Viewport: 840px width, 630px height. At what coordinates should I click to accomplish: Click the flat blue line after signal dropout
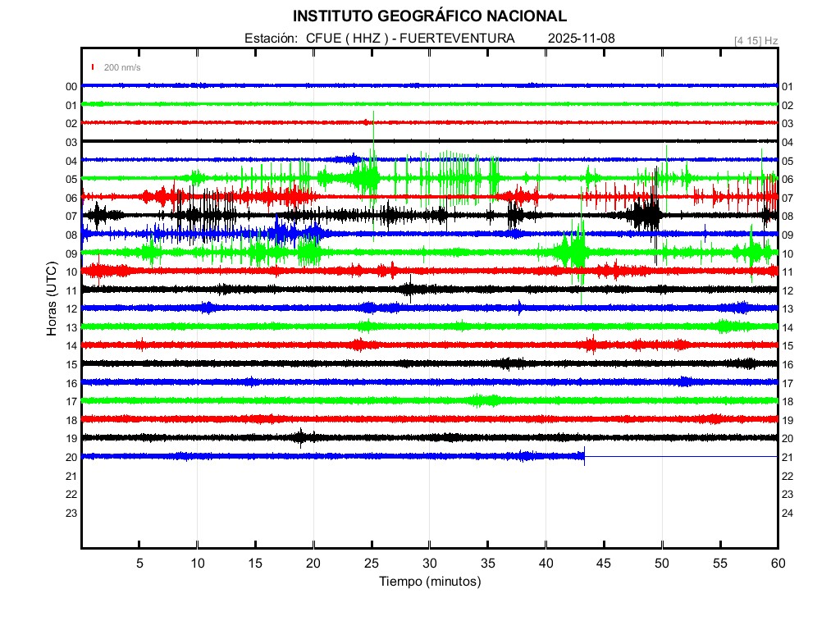681,456
